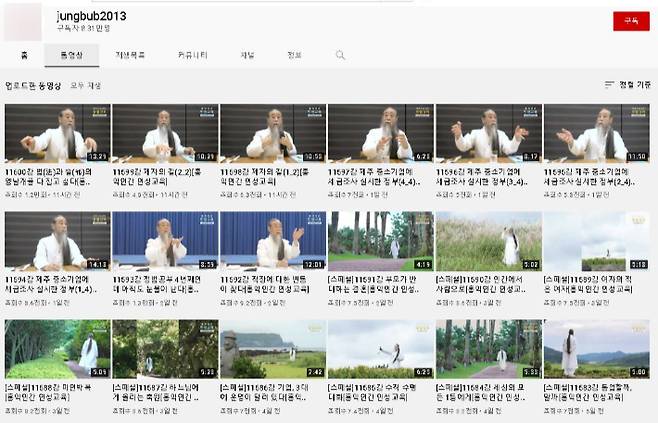Viewport: 658px width, 423px height.
Task: Open the [스페셜]11591강 title link
Action: point(374,285)
